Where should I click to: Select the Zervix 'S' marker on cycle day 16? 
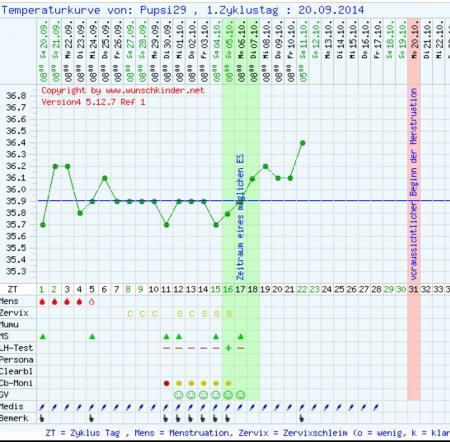(x=229, y=314)
